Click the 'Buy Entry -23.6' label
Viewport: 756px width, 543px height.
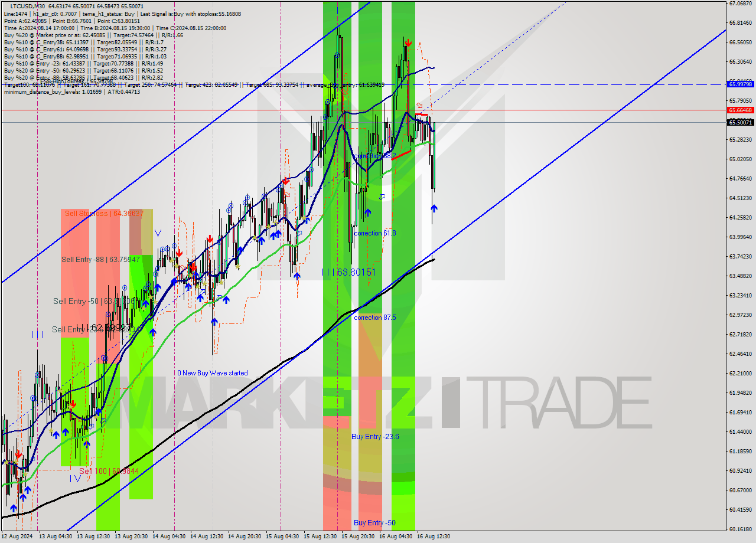click(x=375, y=437)
